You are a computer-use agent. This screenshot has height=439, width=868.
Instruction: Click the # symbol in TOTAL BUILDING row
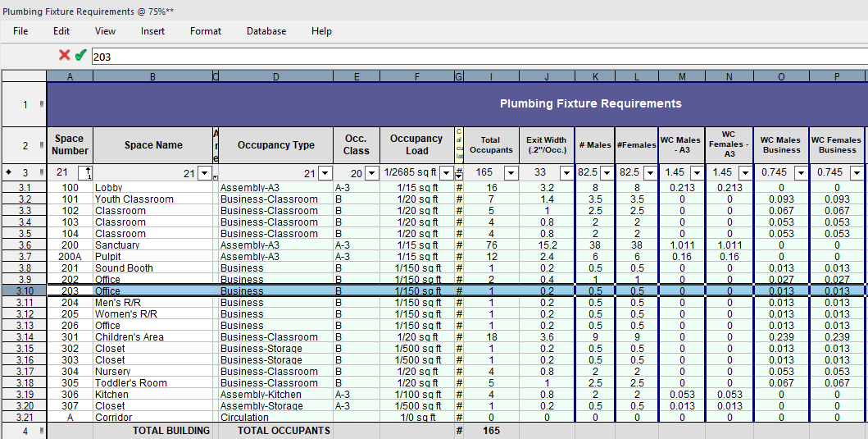click(459, 431)
